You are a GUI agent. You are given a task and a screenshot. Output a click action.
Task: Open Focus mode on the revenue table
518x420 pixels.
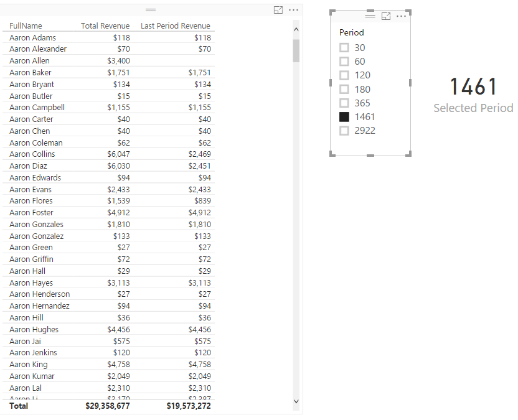278,10
